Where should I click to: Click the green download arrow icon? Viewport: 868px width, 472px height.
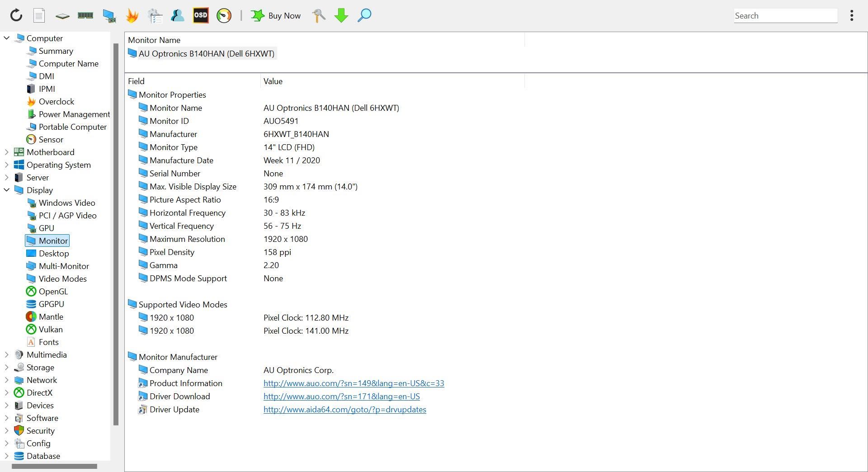[341, 15]
